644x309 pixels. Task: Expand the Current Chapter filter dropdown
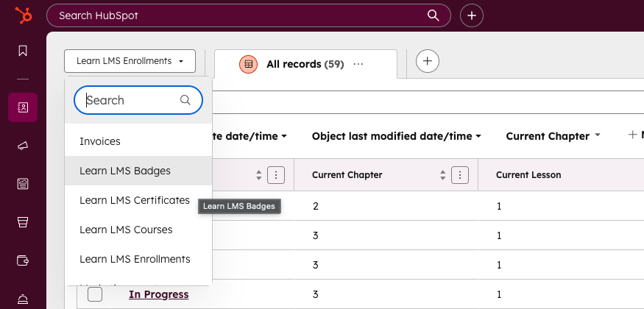coord(553,136)
